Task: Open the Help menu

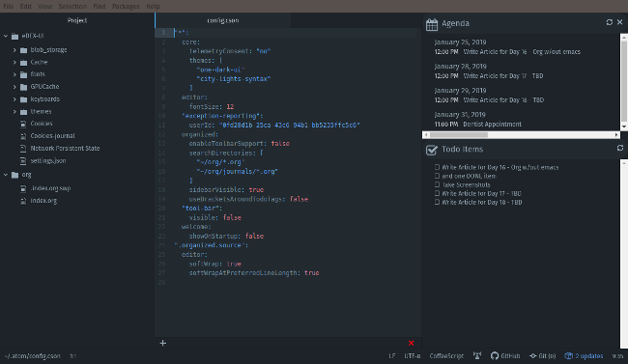Action: (x=153, y=6)
